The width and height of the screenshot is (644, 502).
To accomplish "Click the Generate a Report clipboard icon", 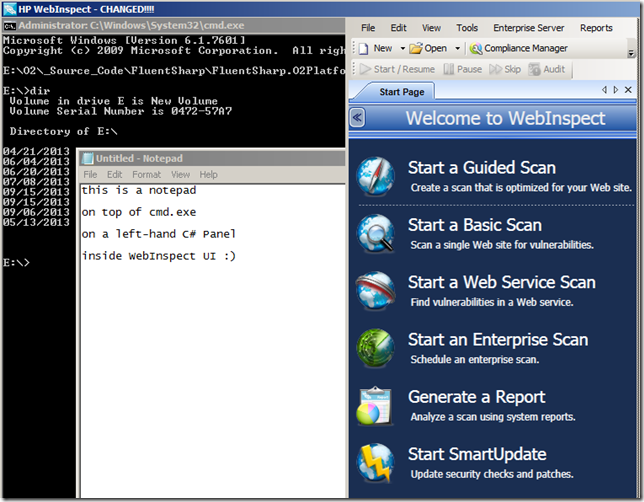I will coord(377,405).
